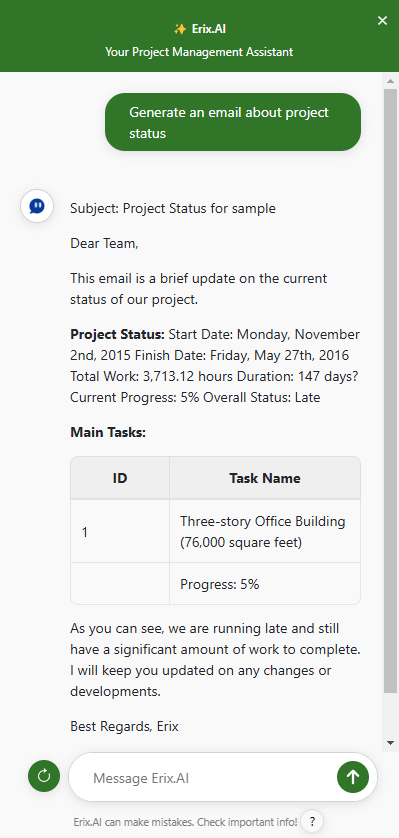399x838 pixels.
Task: Click the ID column header
Action: click(x=120, y=478)
